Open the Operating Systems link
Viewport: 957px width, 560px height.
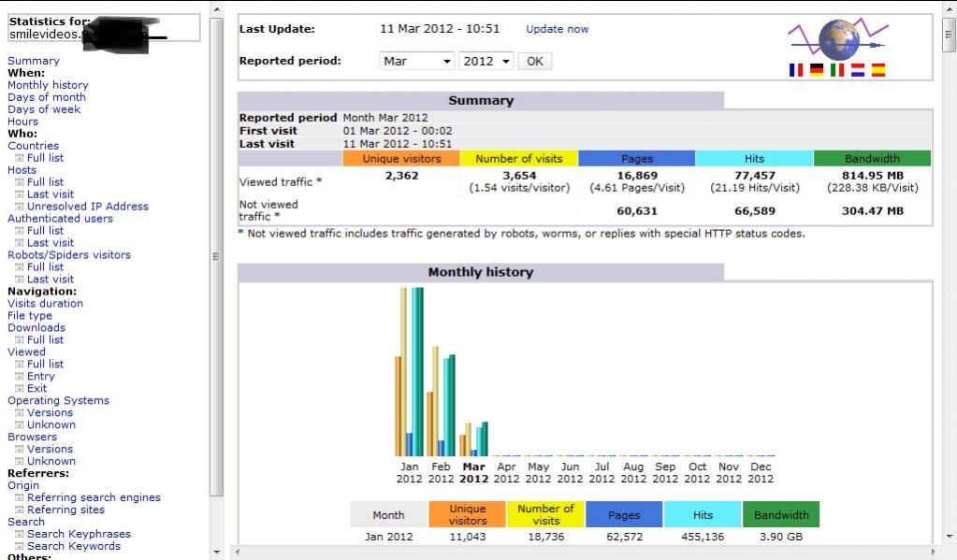click(x=59, y=400)
